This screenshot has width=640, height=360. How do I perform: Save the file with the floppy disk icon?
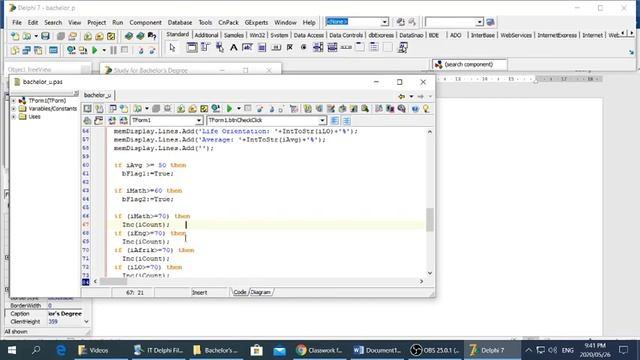(x=45, y=36)
